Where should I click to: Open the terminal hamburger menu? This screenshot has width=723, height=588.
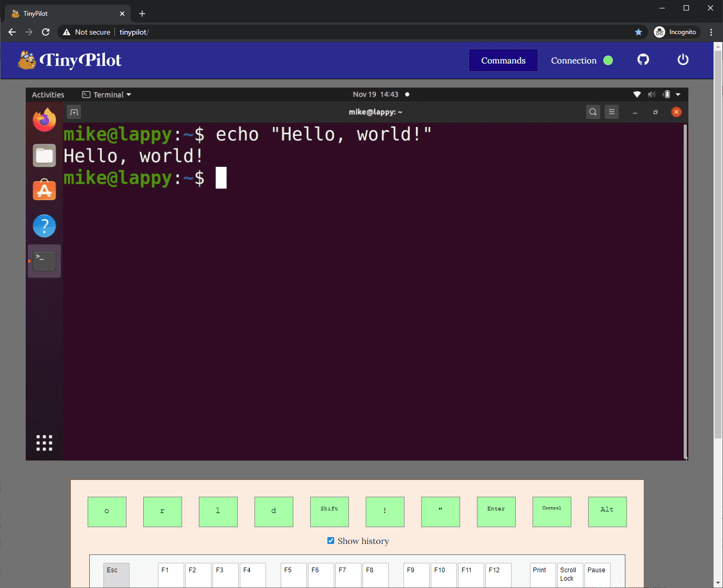coord(612,112)
